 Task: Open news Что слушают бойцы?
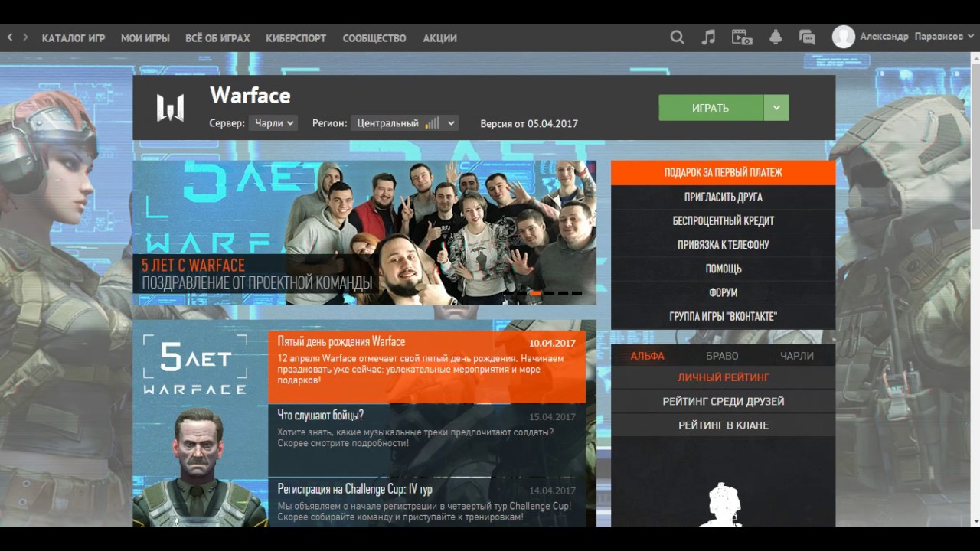click(426, 440)
